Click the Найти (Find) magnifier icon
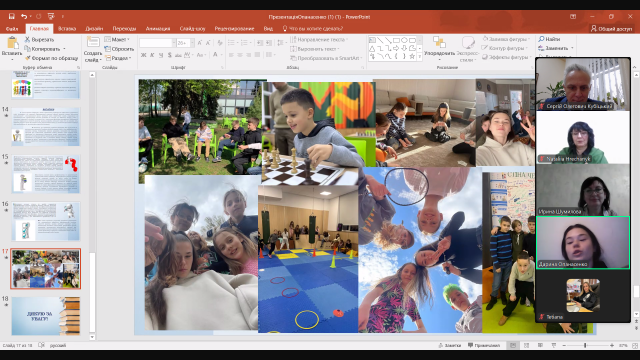 tap(542, 39)
